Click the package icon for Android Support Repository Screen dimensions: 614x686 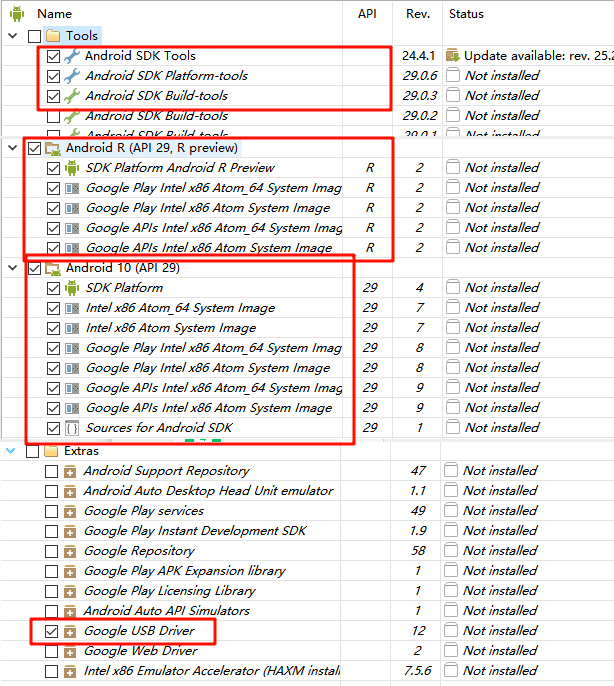coord(70,471)
